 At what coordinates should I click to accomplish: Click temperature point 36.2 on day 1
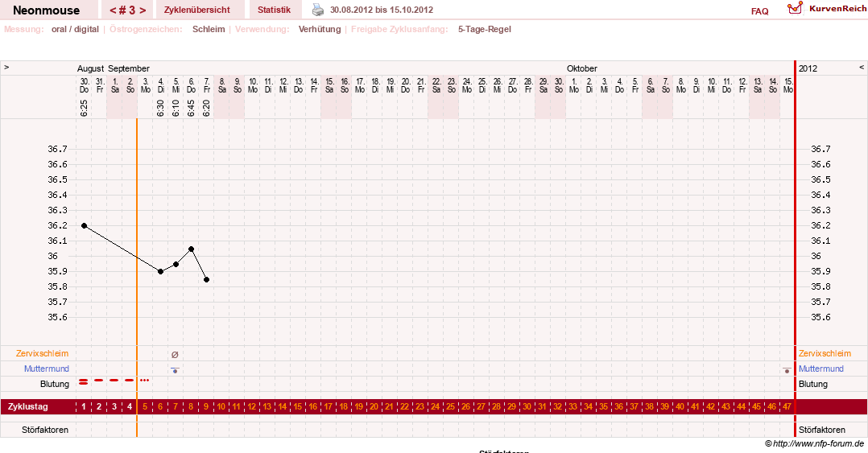pyautogui.click(x=84, y=225)
